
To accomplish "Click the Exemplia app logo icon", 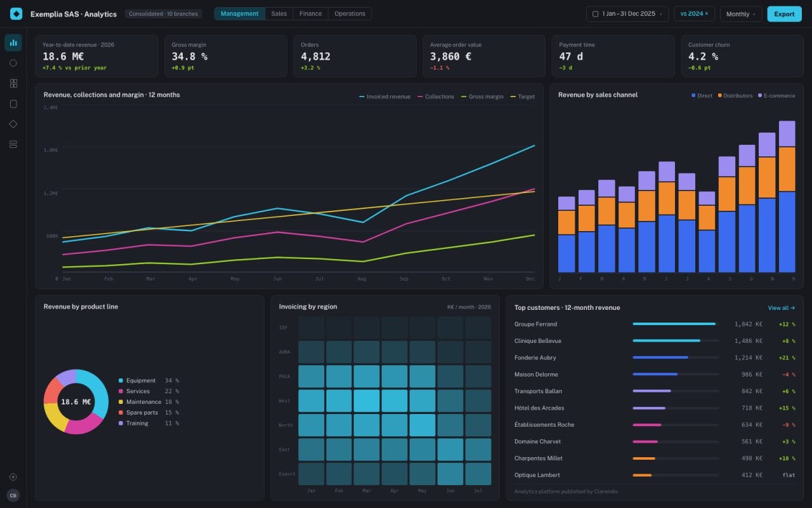I will click(x=16, y=14).
